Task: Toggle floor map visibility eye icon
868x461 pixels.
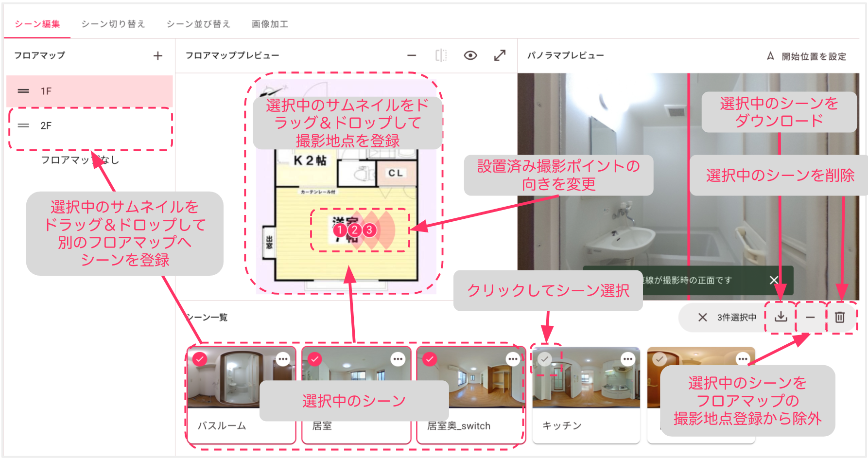Action: tap(470, 55)
